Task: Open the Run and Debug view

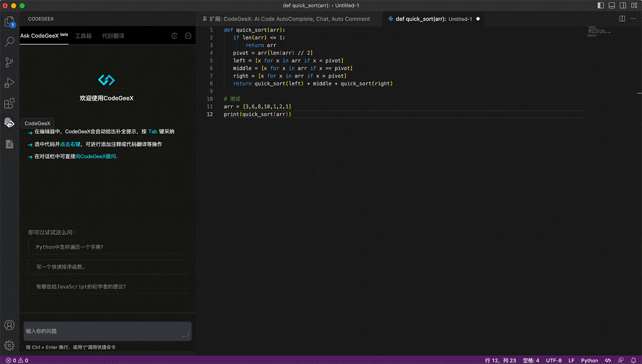Action: (9, 83)
